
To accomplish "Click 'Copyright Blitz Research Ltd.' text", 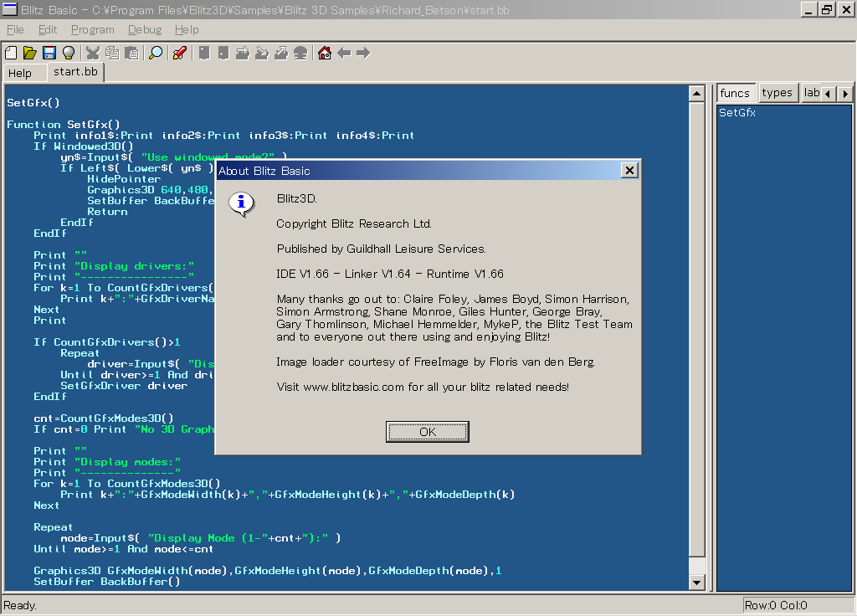I will pyautogui.click(x=354, y=224).
